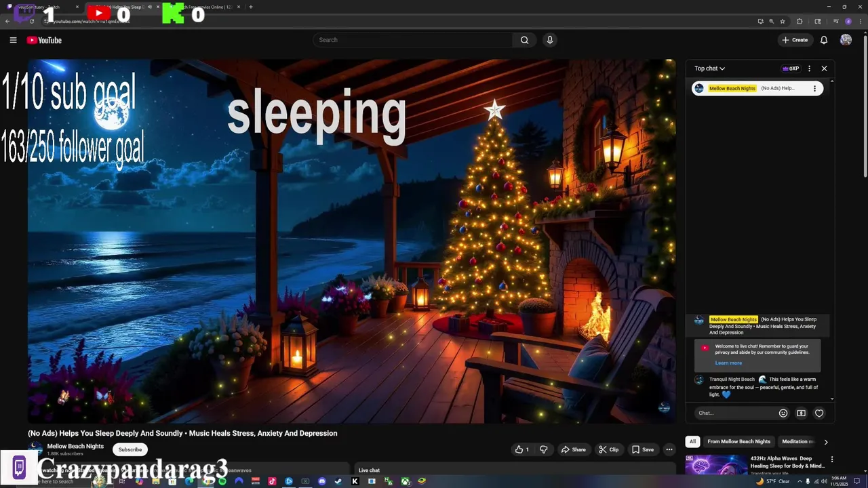
Task: Subscribe to Mellow Beach Nights
Action: (x=130, y=449)
